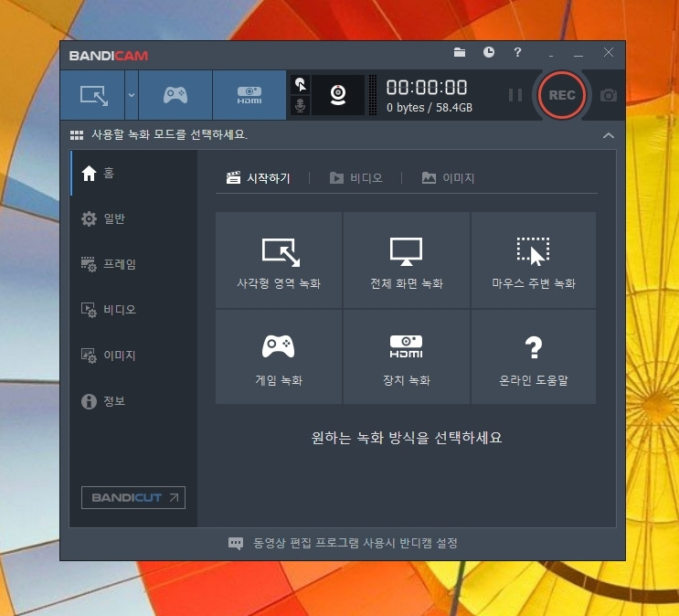The height and width of the screenshot is (616, 679).
Task: Click the pause recording button
Action: pos(515,95)
